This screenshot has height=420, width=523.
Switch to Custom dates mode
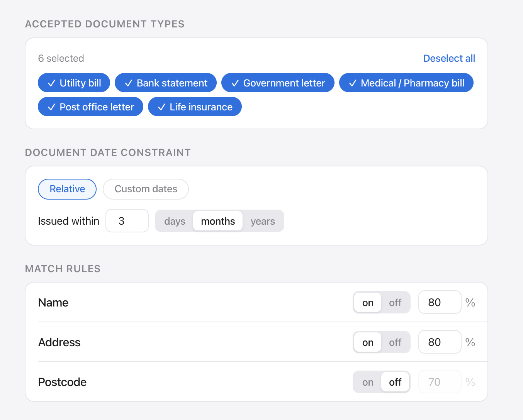pos(146,189)
